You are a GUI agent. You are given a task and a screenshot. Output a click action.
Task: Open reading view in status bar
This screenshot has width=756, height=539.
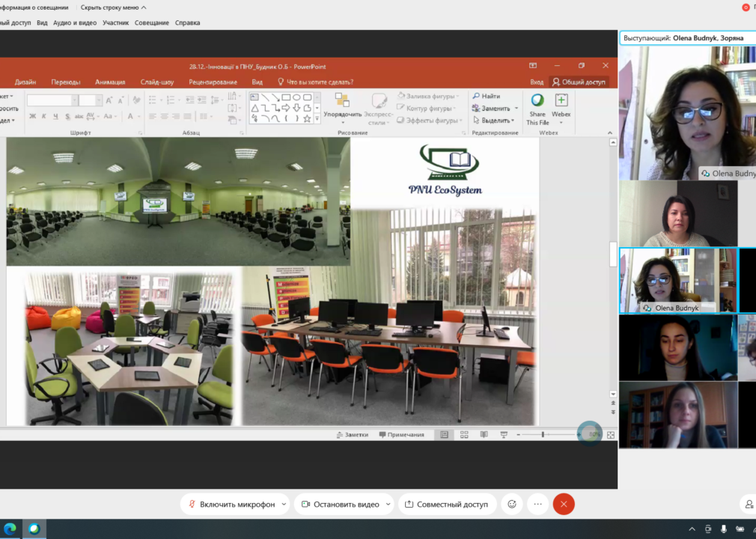click(484, 434)
